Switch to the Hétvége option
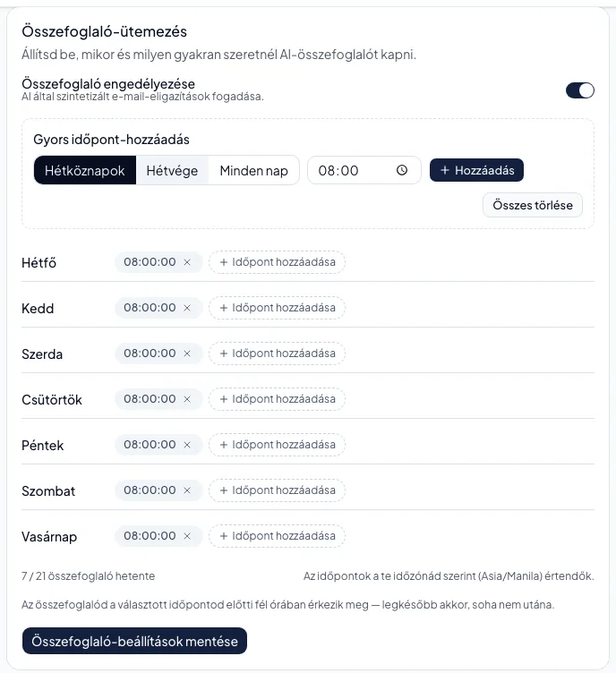The width and height of the screenshot is (616, 673). [x=172, y=170]
